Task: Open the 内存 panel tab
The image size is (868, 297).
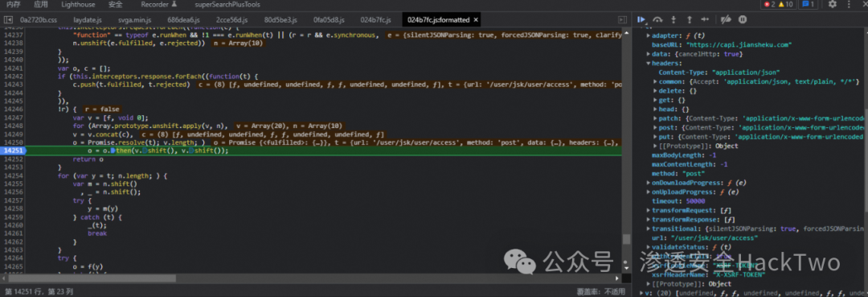Action: click(x=14, y=5)
